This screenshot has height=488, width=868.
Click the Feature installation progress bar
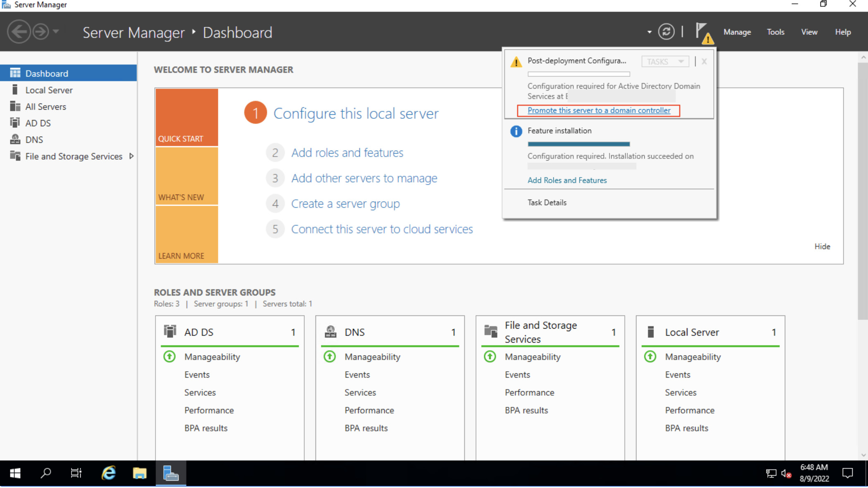(x=579, y=144)
